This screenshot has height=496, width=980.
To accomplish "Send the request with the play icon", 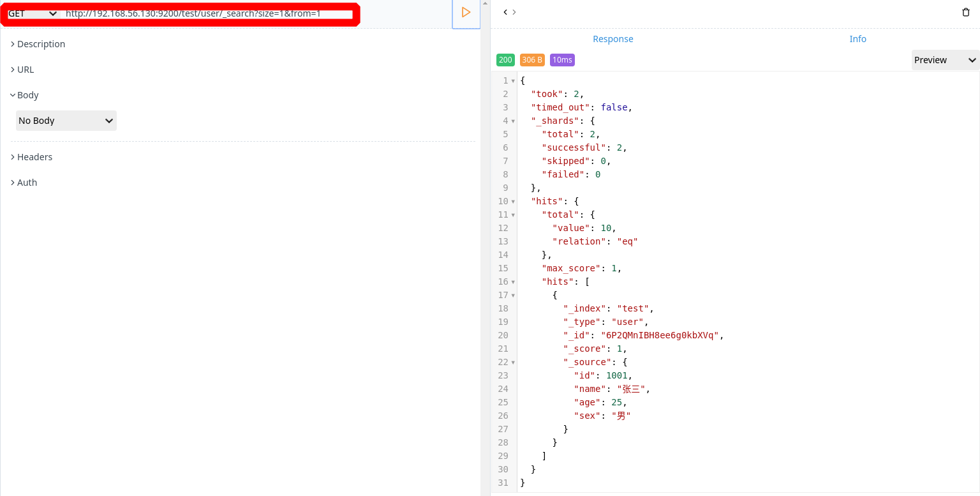I will point(466,13).
